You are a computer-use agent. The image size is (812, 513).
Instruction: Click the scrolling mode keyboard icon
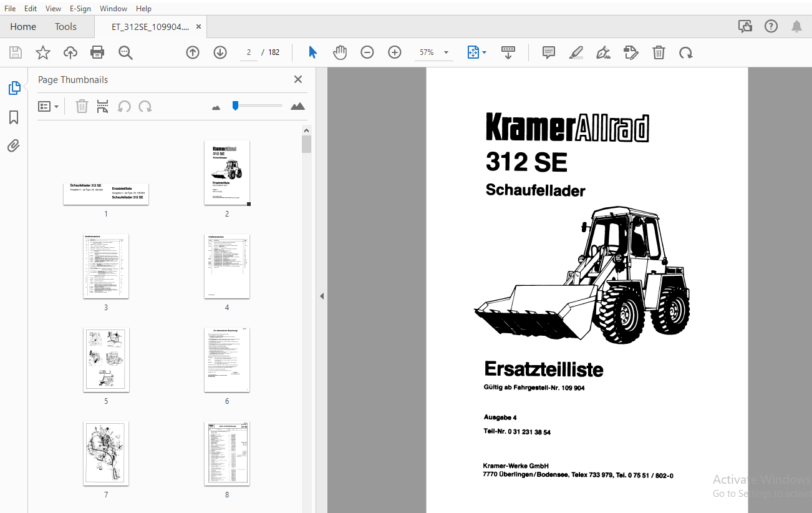[508, 52]
